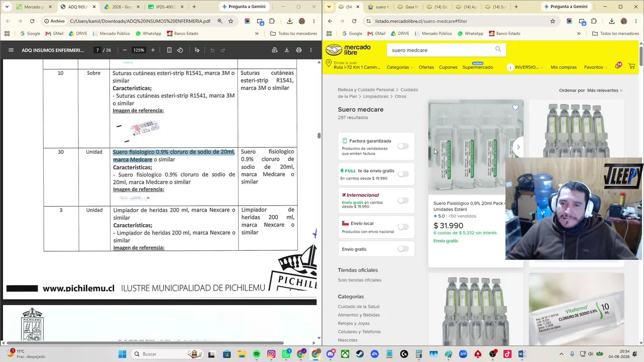This screenshot has width=644, height=362.
Task: Open Downloads in the PDF browser window
Action: point(290,21)
